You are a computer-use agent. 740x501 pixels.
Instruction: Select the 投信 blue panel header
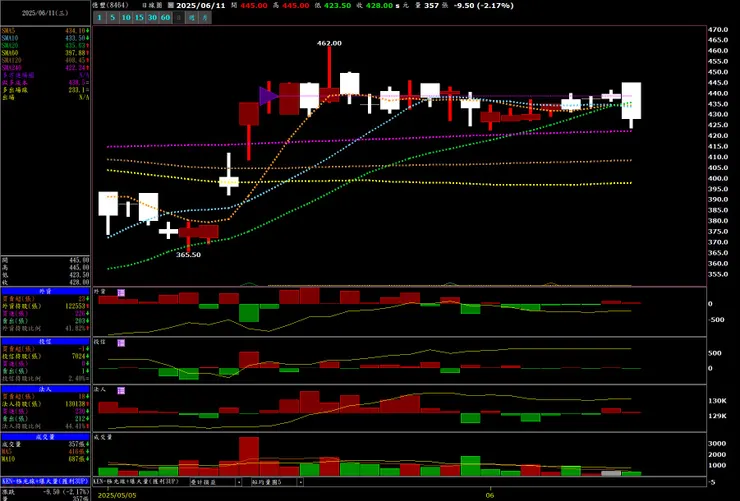click(x=45, y=342)
